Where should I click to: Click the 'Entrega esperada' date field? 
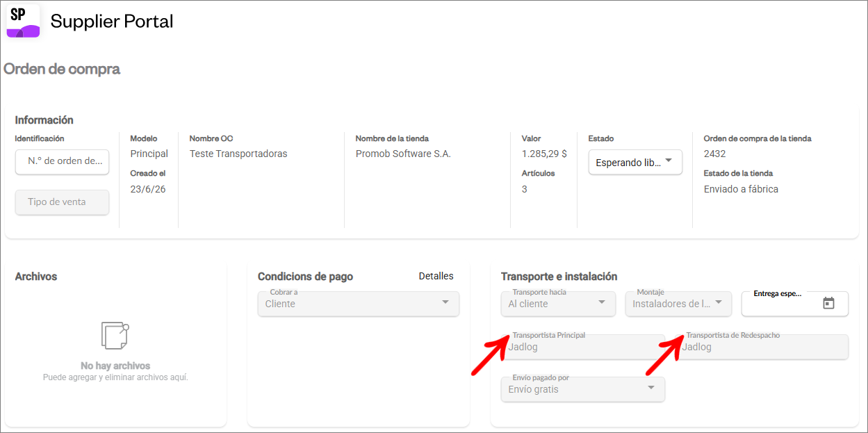point(795,304)
